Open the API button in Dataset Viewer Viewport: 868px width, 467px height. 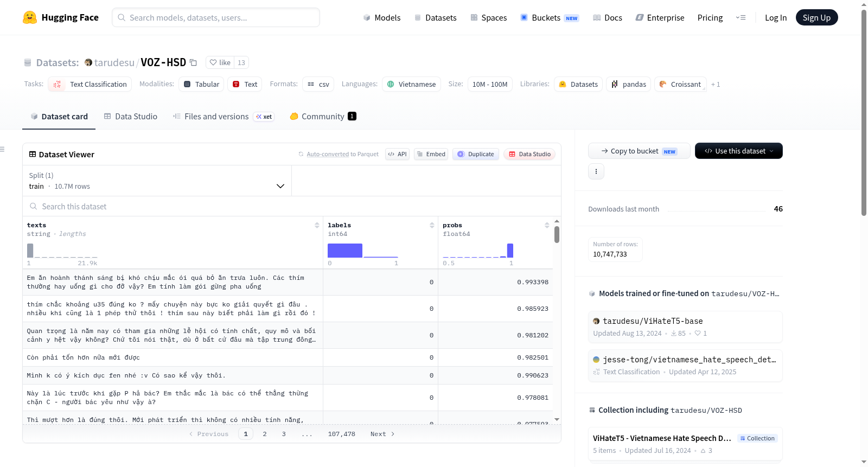coord(397,154)
